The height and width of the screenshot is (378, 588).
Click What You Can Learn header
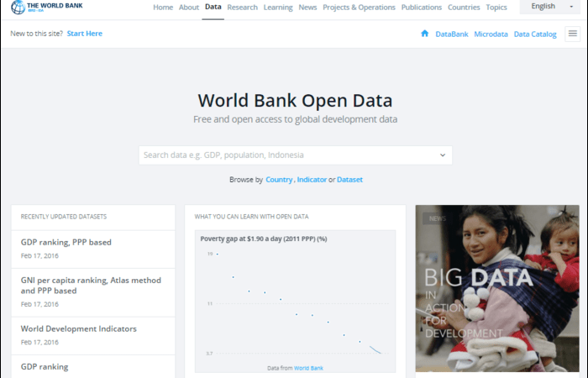[x=252, y=217]
